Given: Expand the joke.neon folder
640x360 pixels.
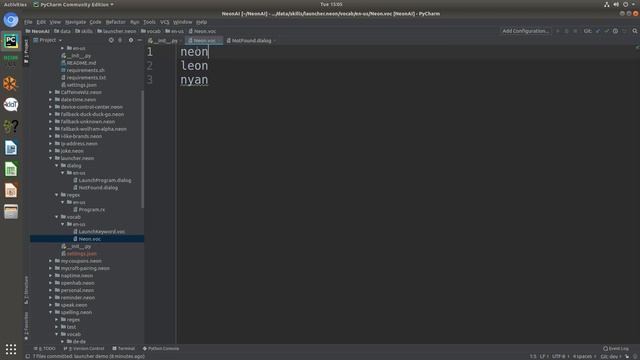Looking at the screenshot, I should [51, 151].
